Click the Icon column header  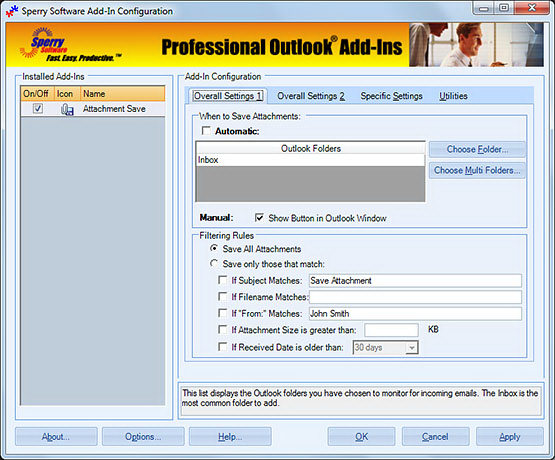tap(67, 94)
